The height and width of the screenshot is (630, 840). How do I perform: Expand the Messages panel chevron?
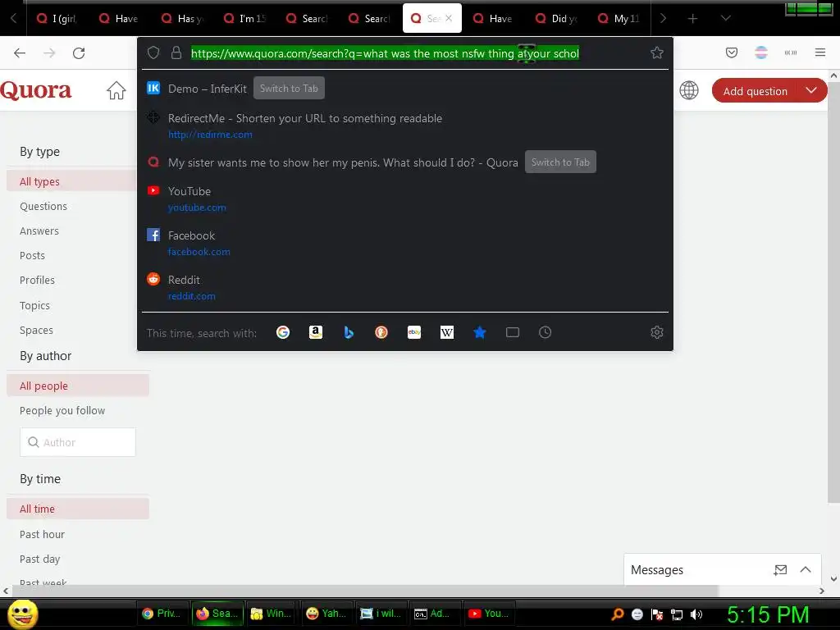[806, 570]
